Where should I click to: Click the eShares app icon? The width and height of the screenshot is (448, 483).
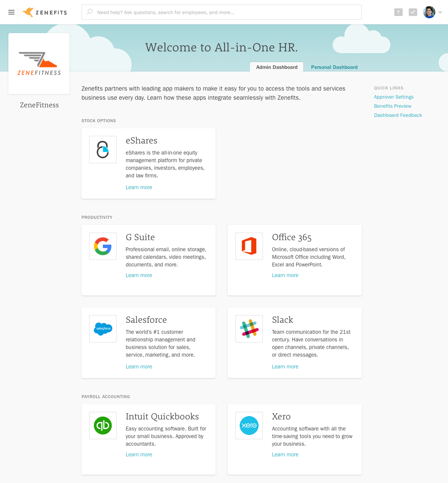point(103,150)
